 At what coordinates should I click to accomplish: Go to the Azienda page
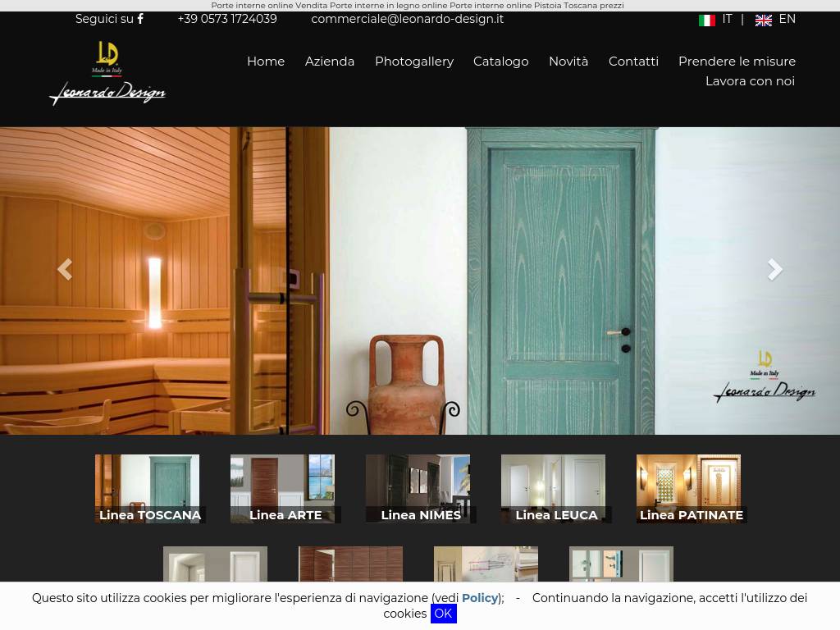point(330,62)
